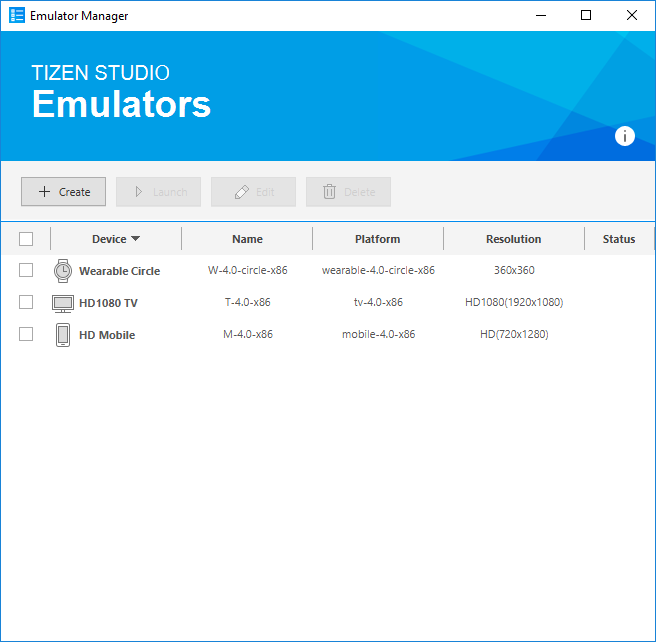Click the Create emulator button
Image resolution: width=656 pixels, height=642 pixels.
(x=63, y=192)
